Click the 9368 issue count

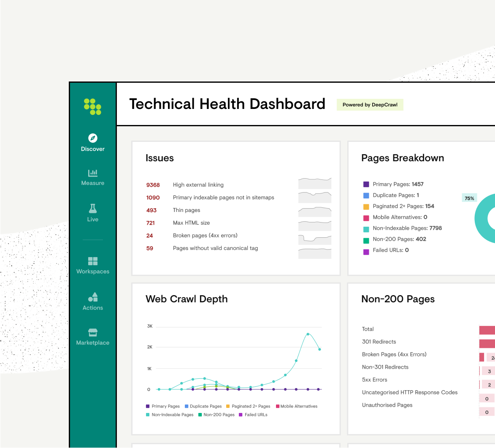(x=153, y=185)
